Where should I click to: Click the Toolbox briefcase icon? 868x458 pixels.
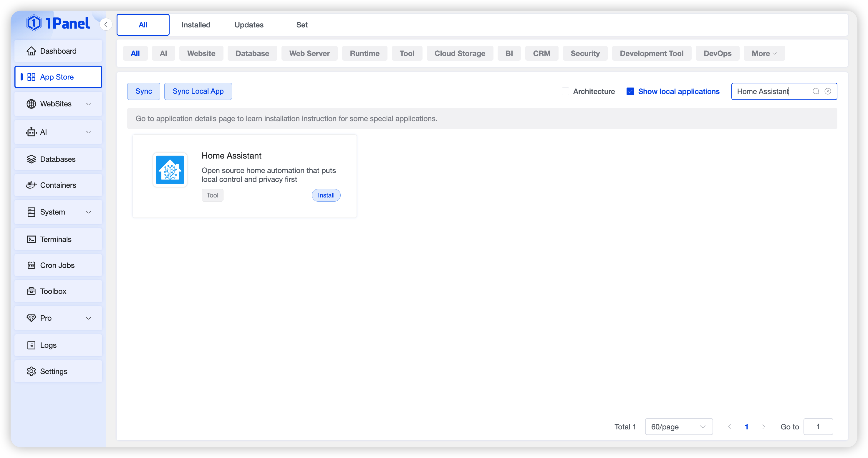click(x=31, y=291)
